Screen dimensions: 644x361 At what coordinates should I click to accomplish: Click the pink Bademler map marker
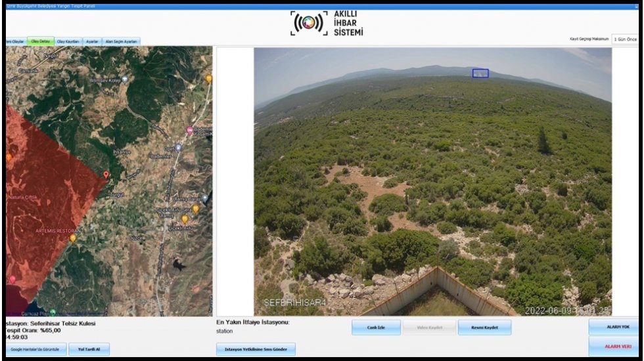click(x=189, y=129)
